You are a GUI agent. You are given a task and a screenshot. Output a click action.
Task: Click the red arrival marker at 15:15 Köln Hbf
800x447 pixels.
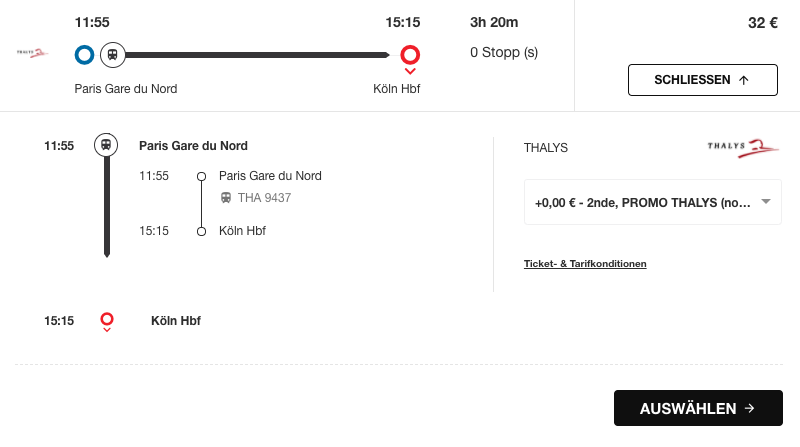click(107, 319)
